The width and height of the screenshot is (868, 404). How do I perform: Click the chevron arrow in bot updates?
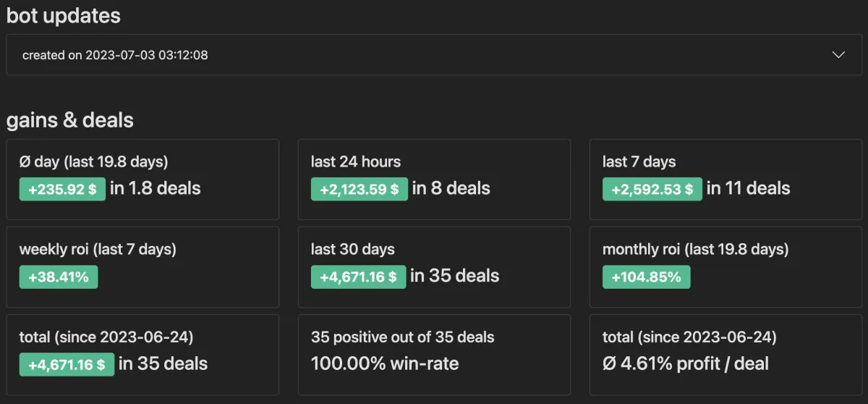coord(838,55)
